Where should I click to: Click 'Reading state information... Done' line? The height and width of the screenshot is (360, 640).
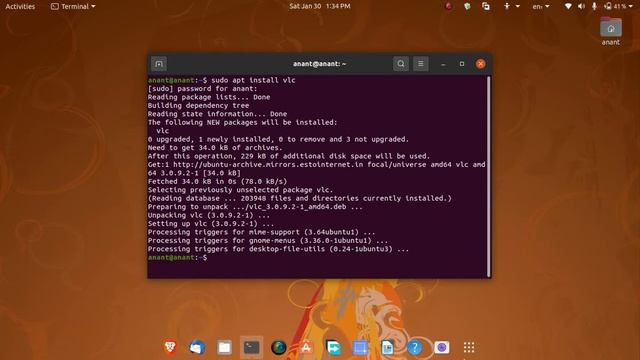(217, 114)
